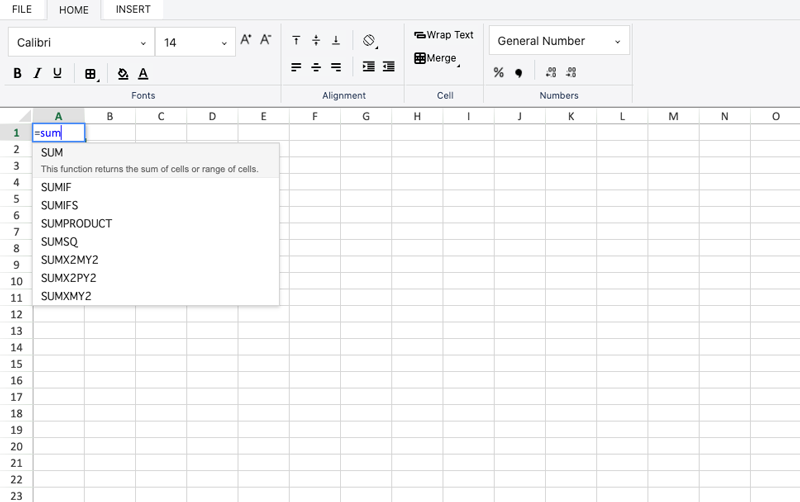Apply top vertical alignment

tap(296, 41)
